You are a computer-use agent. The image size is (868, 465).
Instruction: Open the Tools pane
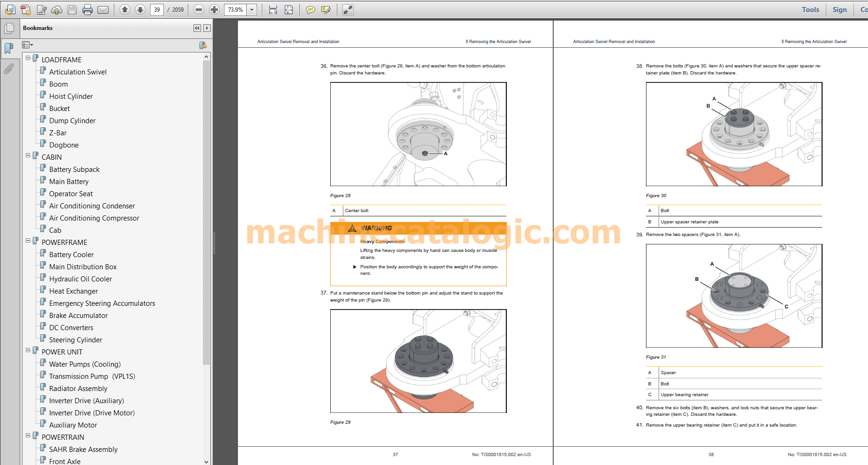tap(810, 9)
